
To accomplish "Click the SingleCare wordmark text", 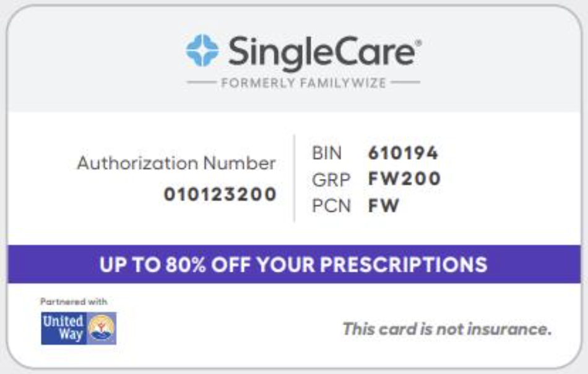I will [321, 52].
